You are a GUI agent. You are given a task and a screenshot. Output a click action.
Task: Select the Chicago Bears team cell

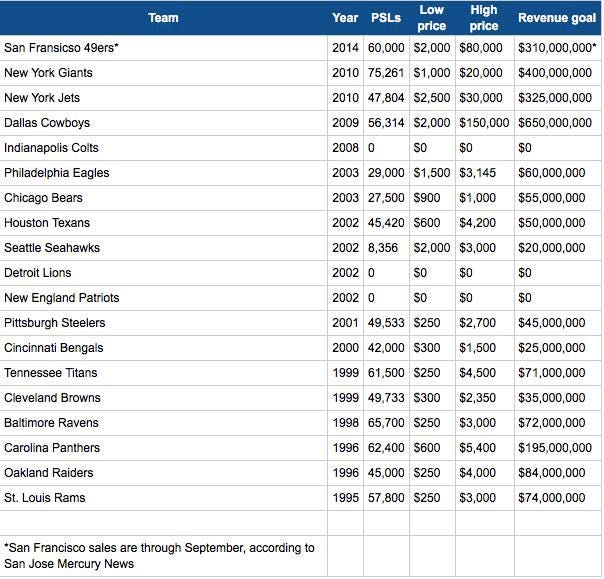point(163,198)
